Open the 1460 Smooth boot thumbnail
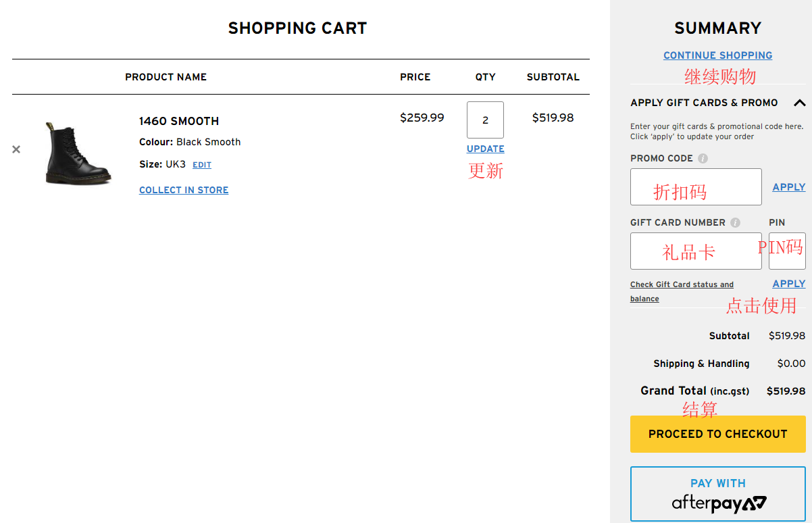The height and width of the screenshot is (523, 812). point(78,153)
